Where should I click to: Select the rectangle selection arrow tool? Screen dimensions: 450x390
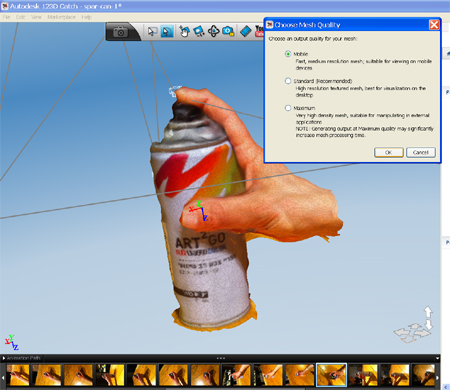152,31
